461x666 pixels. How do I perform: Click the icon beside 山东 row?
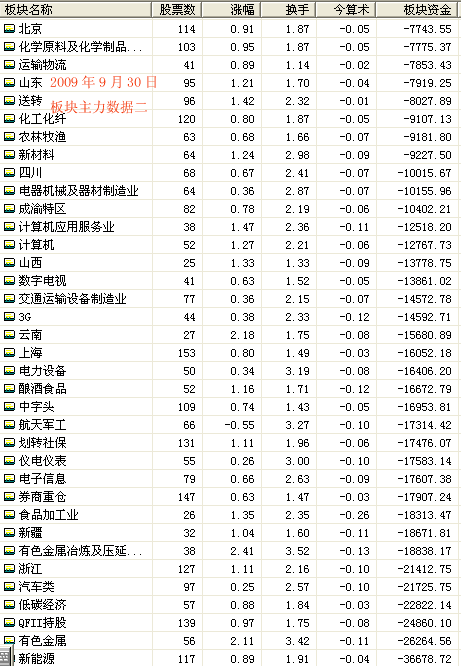(9, 83)
